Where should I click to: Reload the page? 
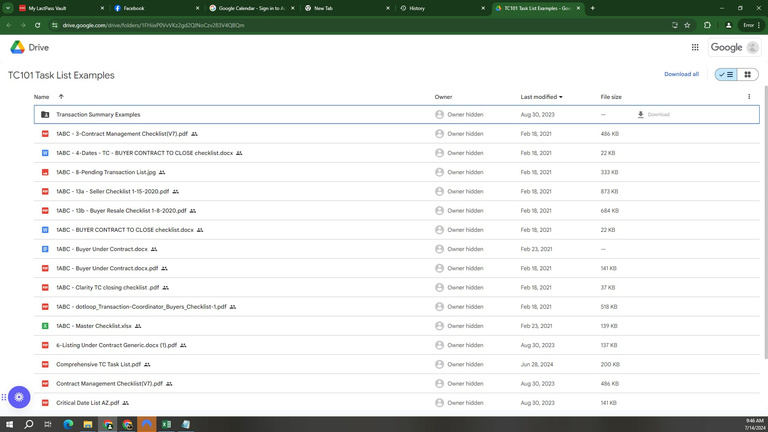tap(37, 25)
